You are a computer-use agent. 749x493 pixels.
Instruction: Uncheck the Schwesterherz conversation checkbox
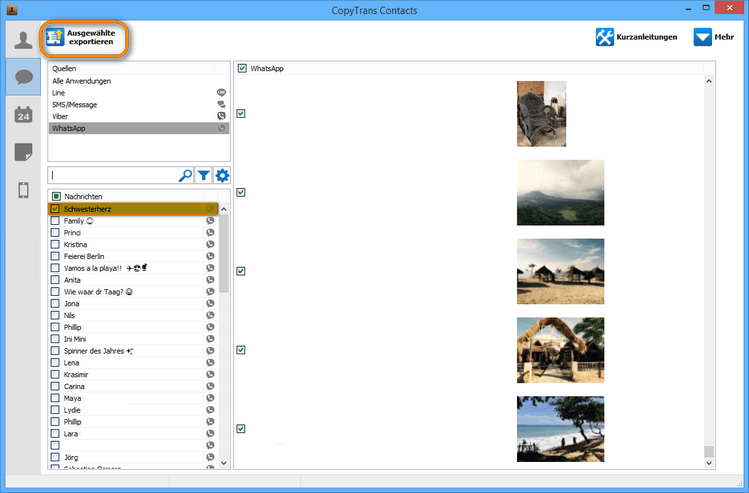(55, 209)
